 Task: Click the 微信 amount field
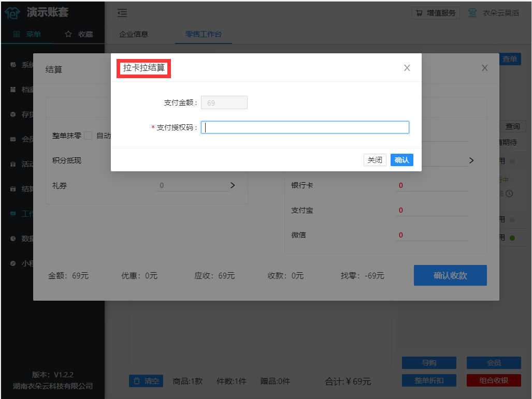[431, 235]
